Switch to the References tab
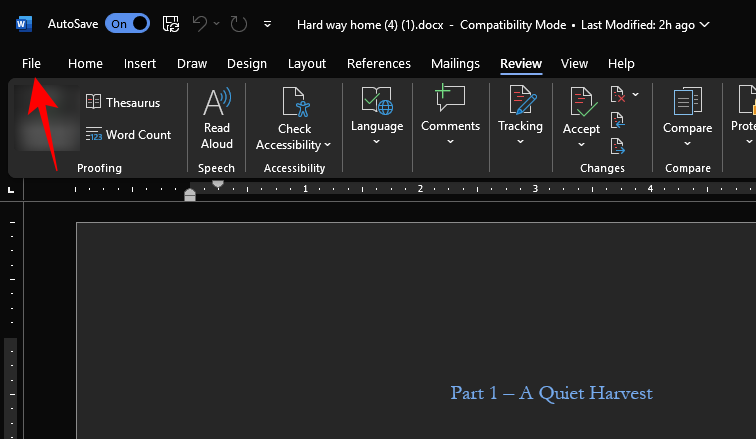 [x=379, y=63]
